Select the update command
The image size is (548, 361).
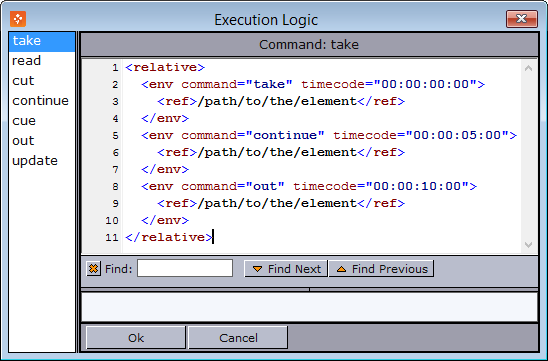[x=42, y=161]
